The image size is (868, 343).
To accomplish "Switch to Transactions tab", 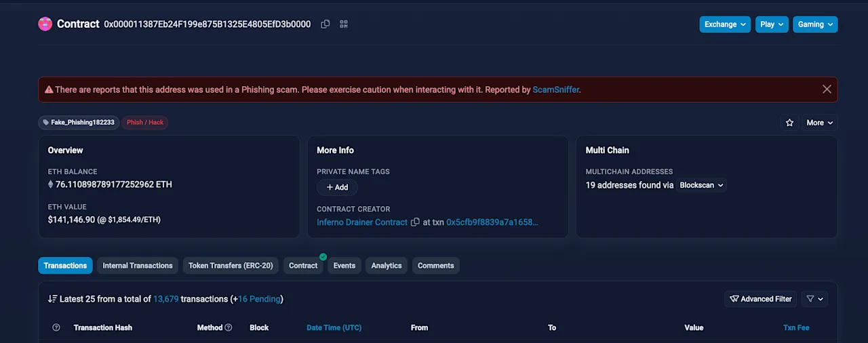I will pyautogui.click(x=65, y=266).
